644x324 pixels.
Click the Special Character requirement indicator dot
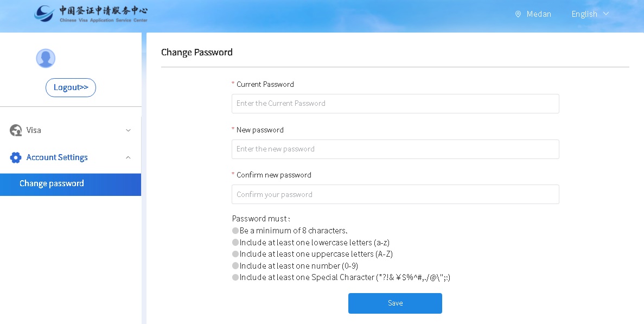point(235,277)
